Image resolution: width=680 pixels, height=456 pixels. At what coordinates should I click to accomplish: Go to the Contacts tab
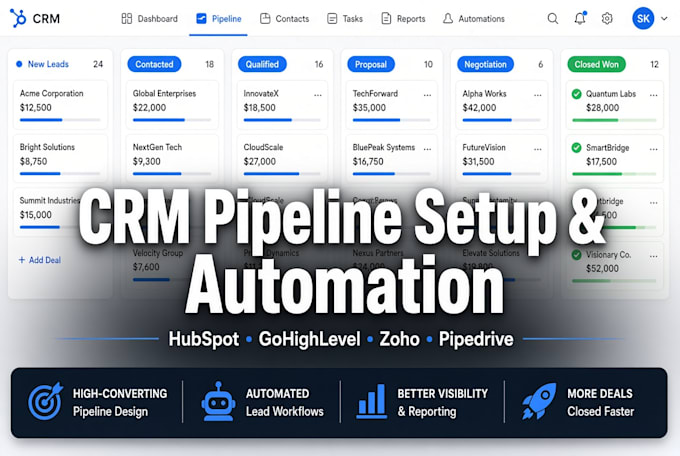[x=284, y=19]
